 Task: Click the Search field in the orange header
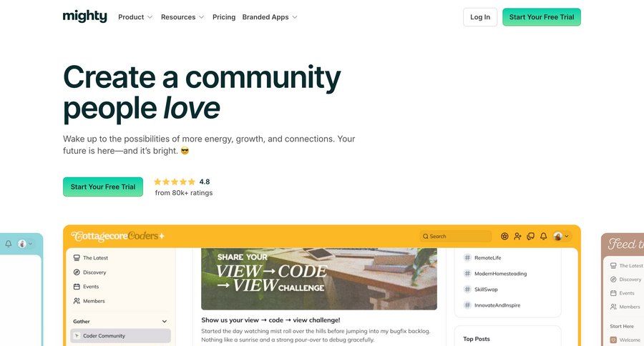click(456, 236)
